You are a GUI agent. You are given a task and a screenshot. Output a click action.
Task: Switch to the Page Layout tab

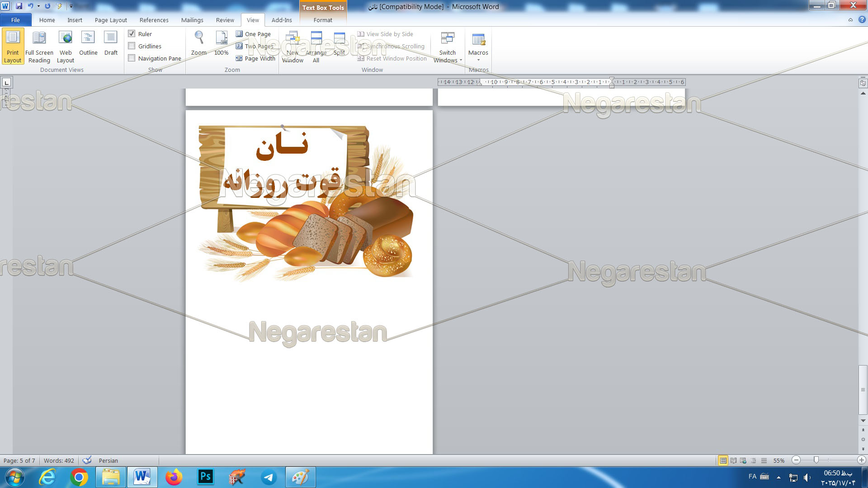tap(111, 20)
